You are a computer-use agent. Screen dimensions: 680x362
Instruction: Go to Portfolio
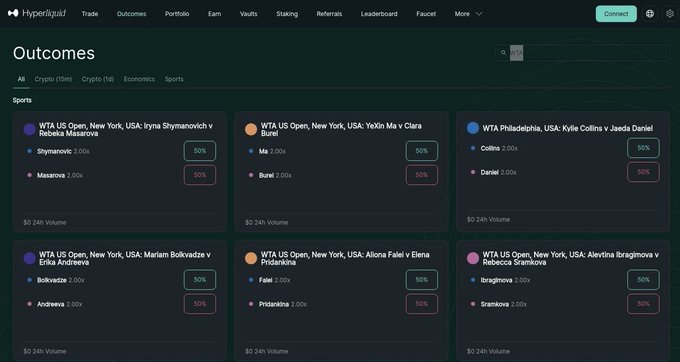click(x=177, y=14)
